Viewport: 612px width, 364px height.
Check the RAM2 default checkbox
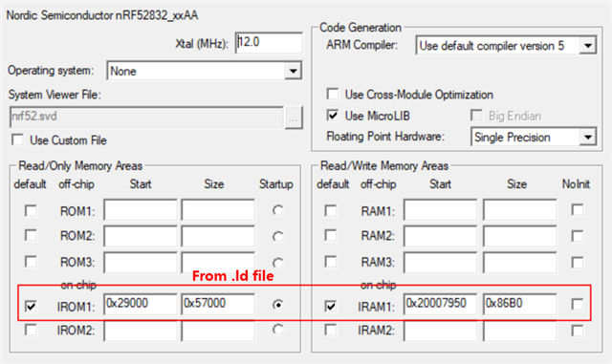[331, 236]
